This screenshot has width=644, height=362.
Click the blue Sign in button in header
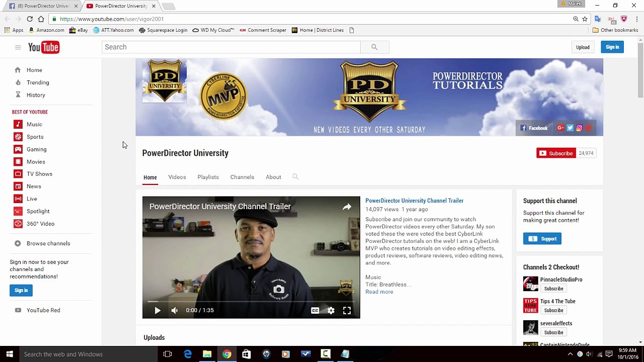pyautogui.click(x=612, y=47)
